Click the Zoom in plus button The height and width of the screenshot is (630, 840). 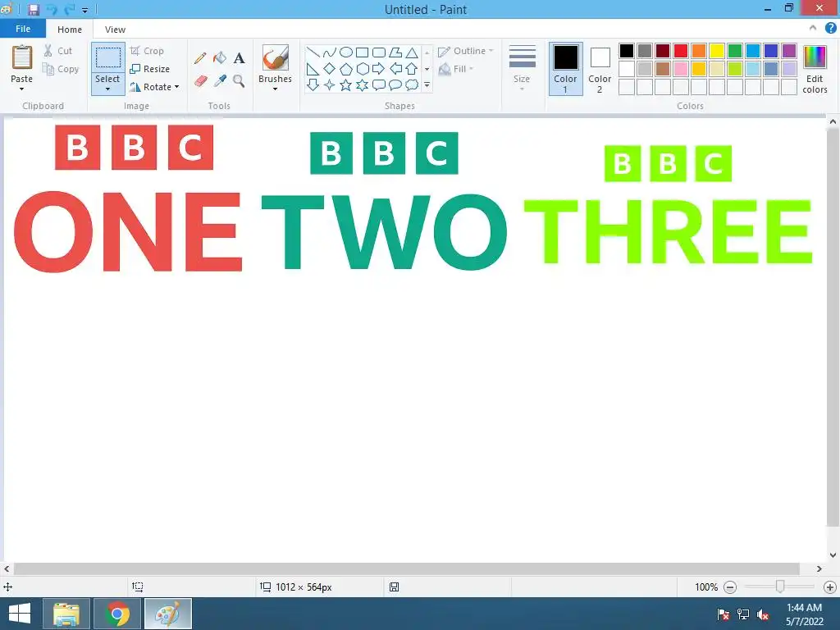click(830, 587)
